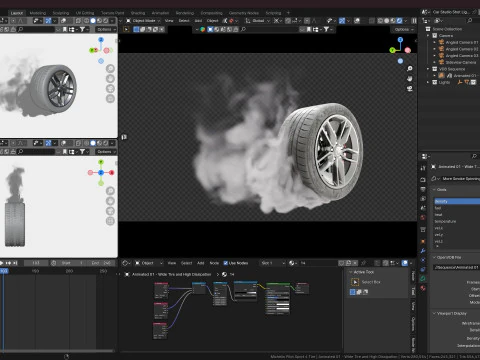The height and width of the screenshot is (360, 480).
Task: Collapse the Viewport Display panel
Action: pyautogui.click(x=434, y=313)
